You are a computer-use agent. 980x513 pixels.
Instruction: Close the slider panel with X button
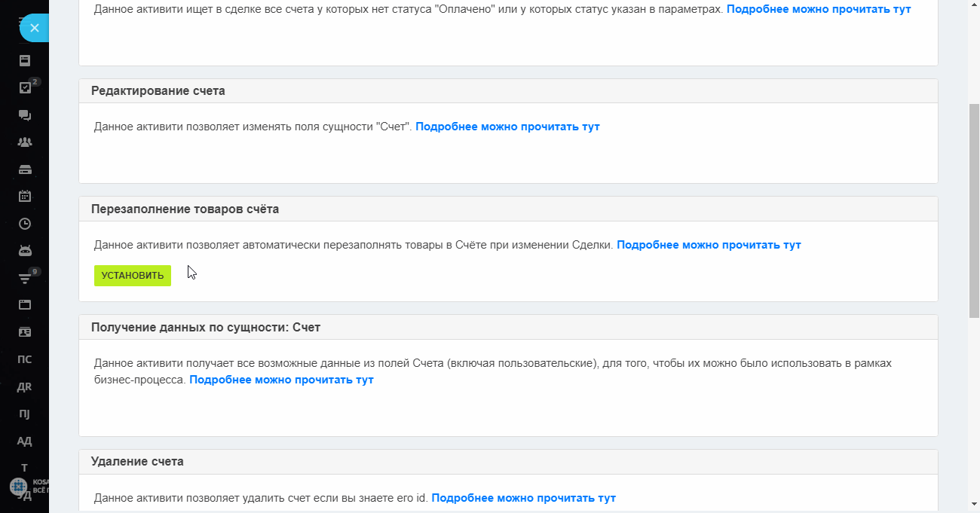tap(34, 28)
